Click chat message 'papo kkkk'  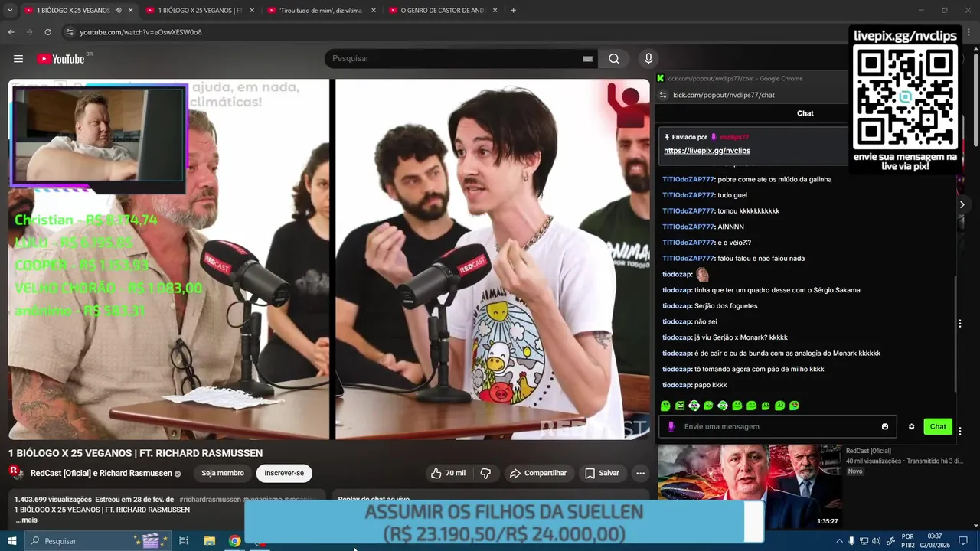click(694, 385)
